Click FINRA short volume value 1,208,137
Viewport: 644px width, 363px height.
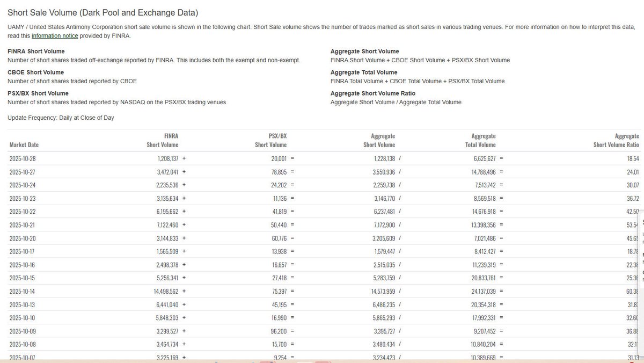[x=168, y=159]
